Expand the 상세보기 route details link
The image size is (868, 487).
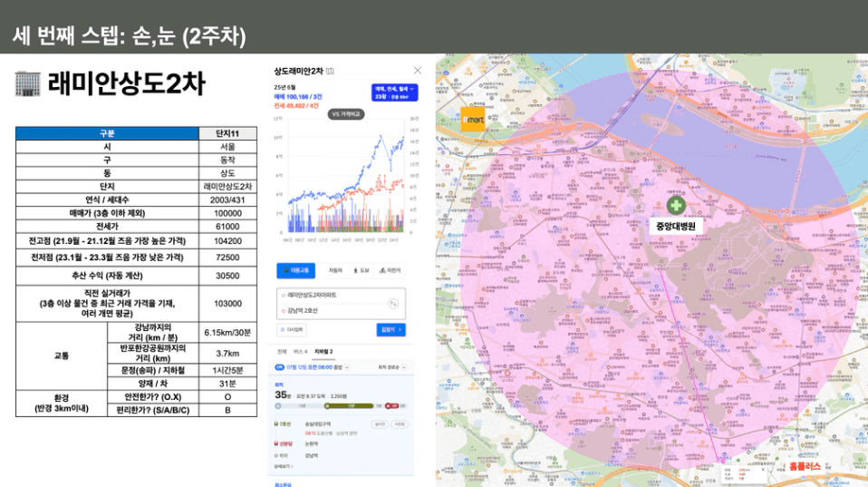pyautogui.click(x=284, y=466)
